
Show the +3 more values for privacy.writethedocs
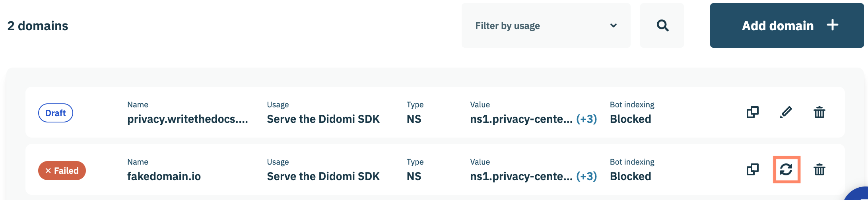pyautogui.click(x=586, y=119)
